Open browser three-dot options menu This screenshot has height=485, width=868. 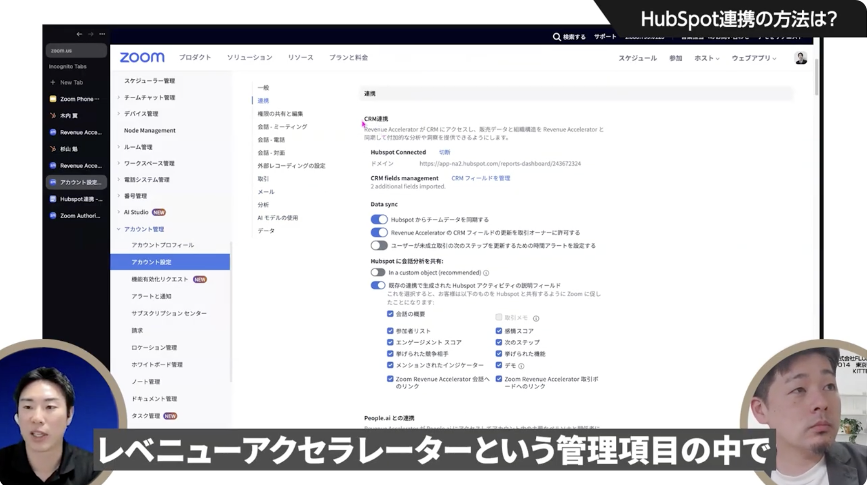pyautogui.click(x=102, y=34)
